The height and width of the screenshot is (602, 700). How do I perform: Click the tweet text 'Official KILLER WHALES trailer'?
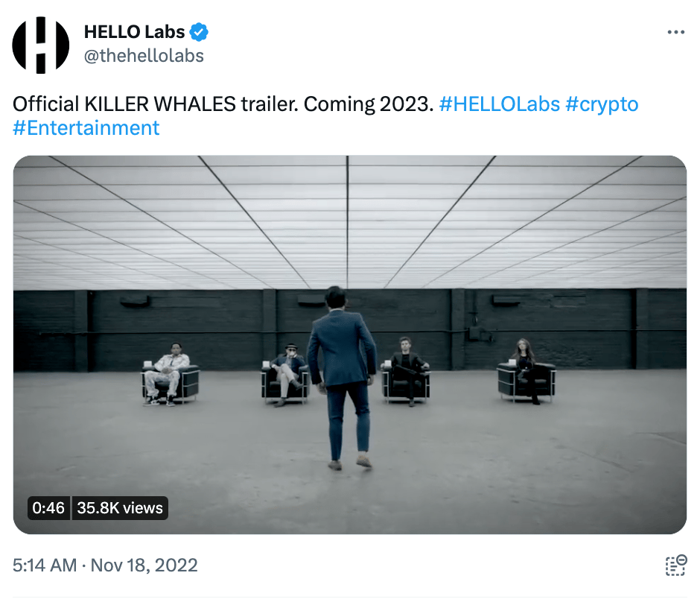click(156, 104)
